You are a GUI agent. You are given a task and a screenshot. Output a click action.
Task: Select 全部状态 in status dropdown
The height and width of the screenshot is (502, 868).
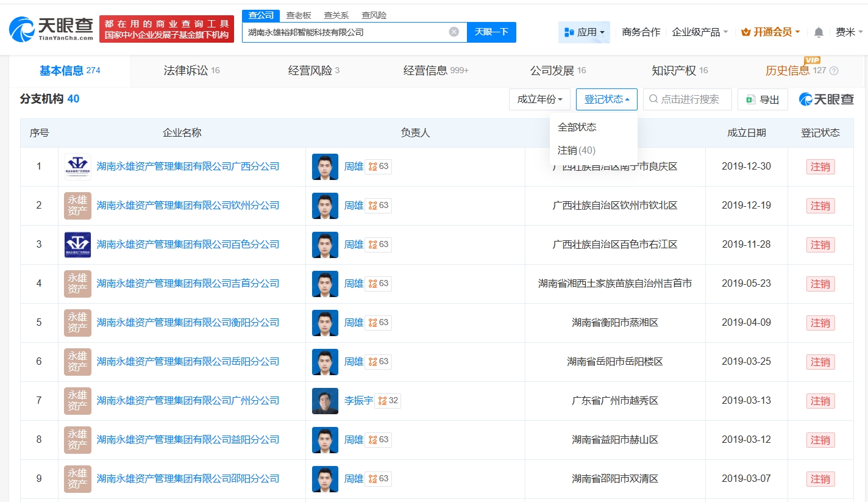(x=577, y=127)
